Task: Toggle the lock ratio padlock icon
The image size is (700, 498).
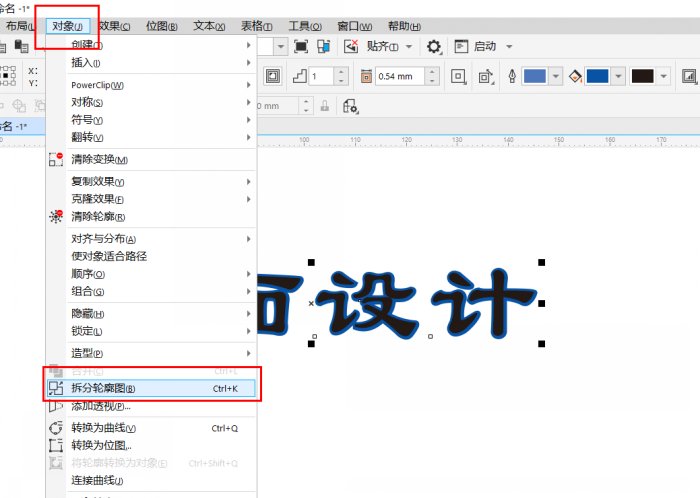Action: 325,106
